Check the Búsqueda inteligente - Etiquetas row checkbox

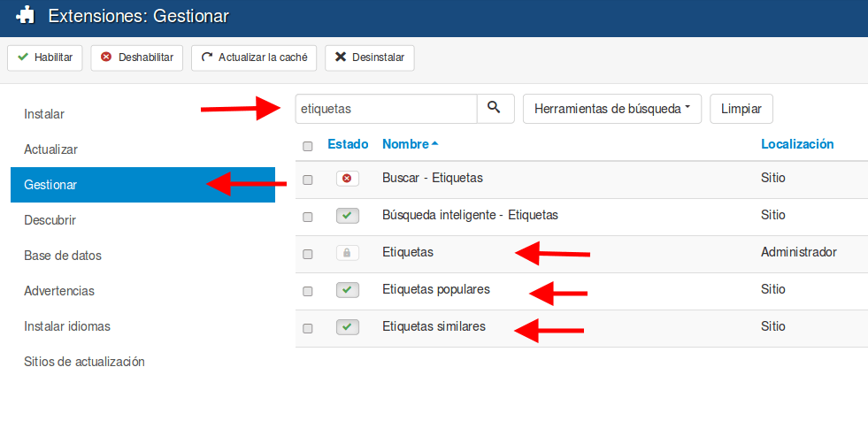308,217
